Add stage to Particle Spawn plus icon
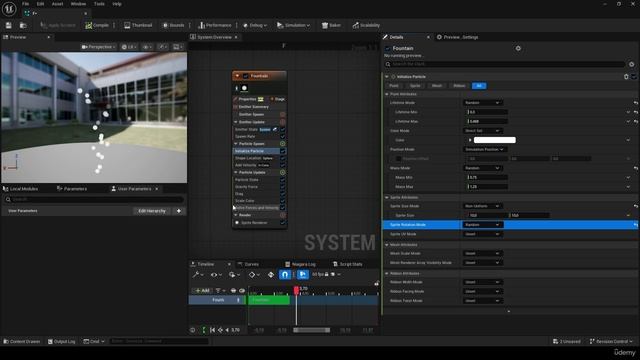The width and height of the screenshot is (640, 360). [282, 144]
